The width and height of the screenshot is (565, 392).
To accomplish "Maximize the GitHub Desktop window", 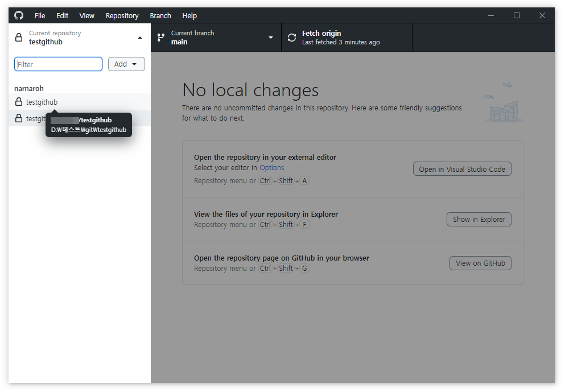I will tap(517, 15).
